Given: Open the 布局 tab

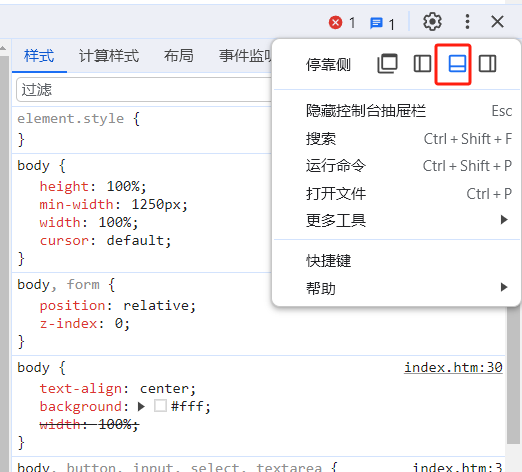Looking at the screenshot, I should (x=179, y=56).
